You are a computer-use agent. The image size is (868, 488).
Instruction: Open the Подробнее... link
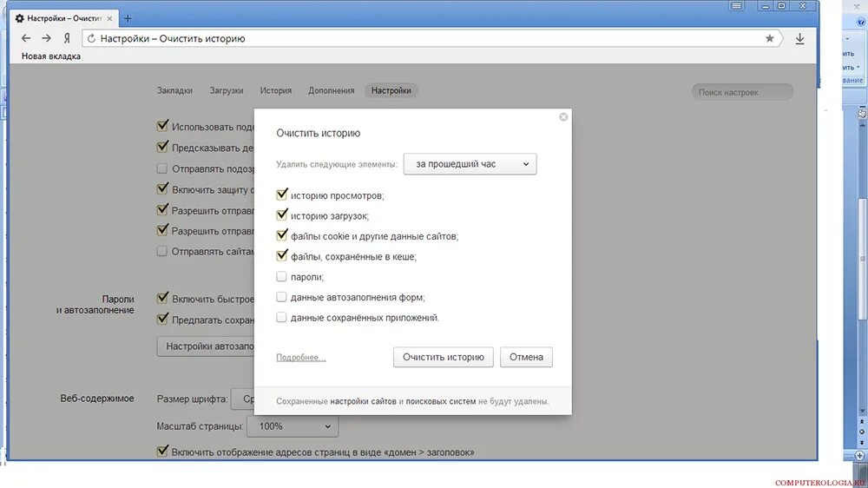(301, 358)
